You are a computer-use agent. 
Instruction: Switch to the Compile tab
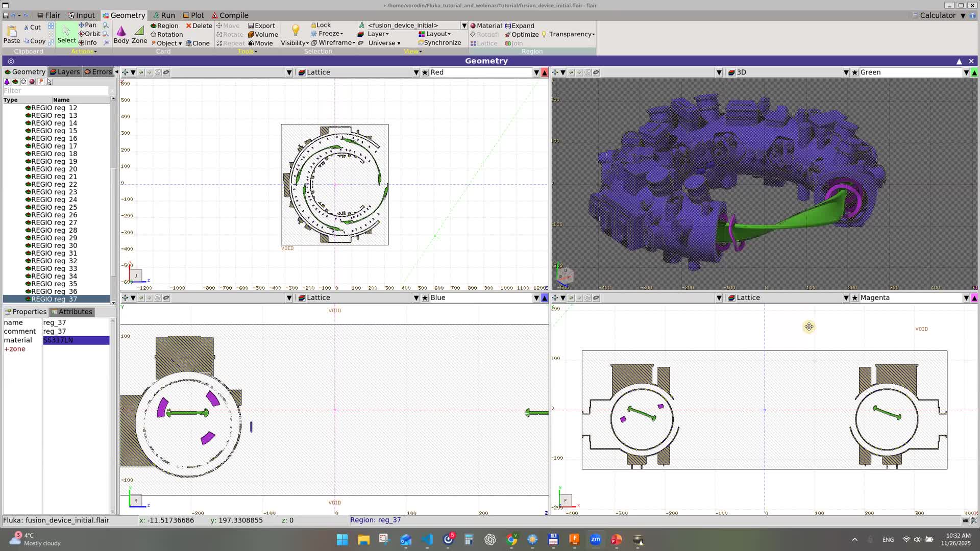click(230, 15)
